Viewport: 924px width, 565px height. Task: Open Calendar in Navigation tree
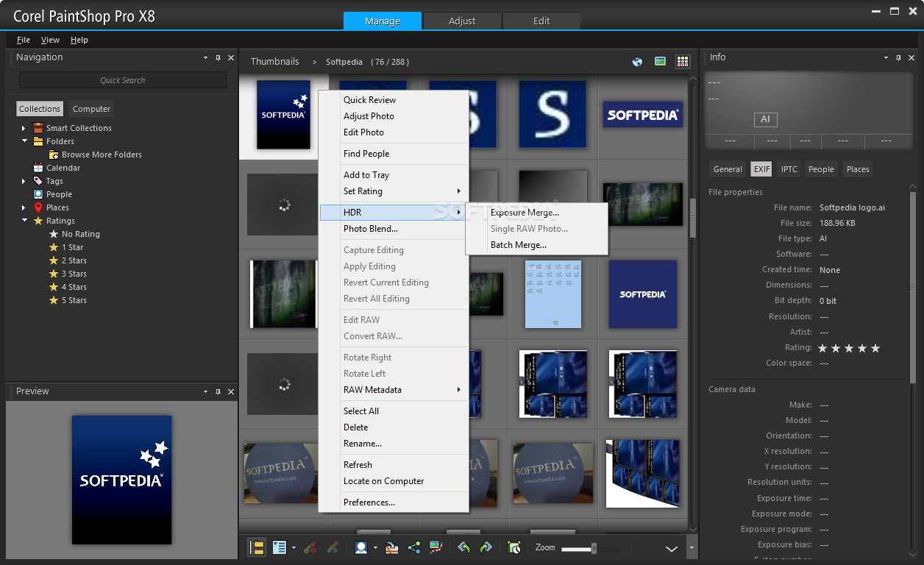tap(63, 168)
